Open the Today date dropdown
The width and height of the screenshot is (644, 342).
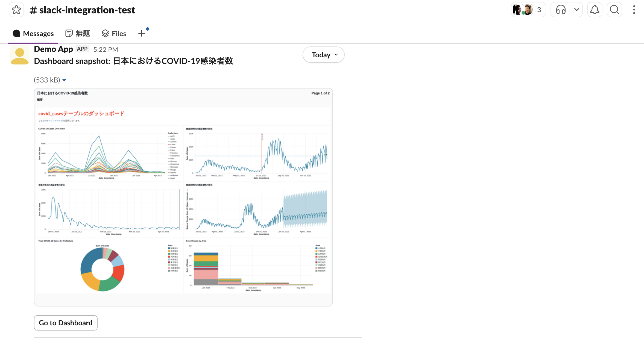323,55
